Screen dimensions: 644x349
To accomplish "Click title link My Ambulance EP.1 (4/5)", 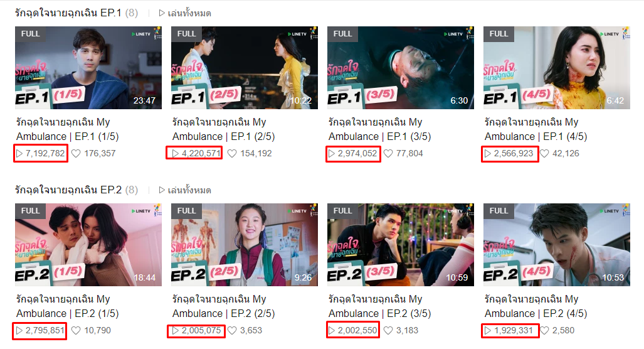I will pyautogui.click(x=536, y=129).
